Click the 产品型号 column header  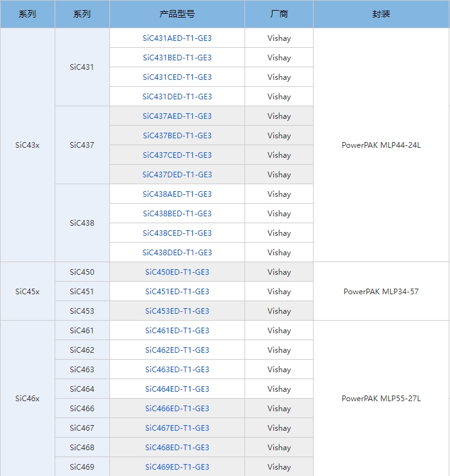click(x=177, y=14)
